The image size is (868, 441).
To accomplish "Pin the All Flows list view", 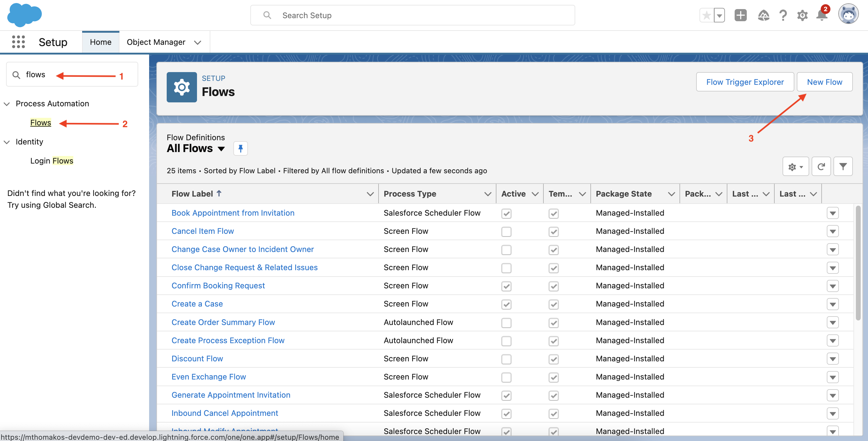I will point(241,148).
